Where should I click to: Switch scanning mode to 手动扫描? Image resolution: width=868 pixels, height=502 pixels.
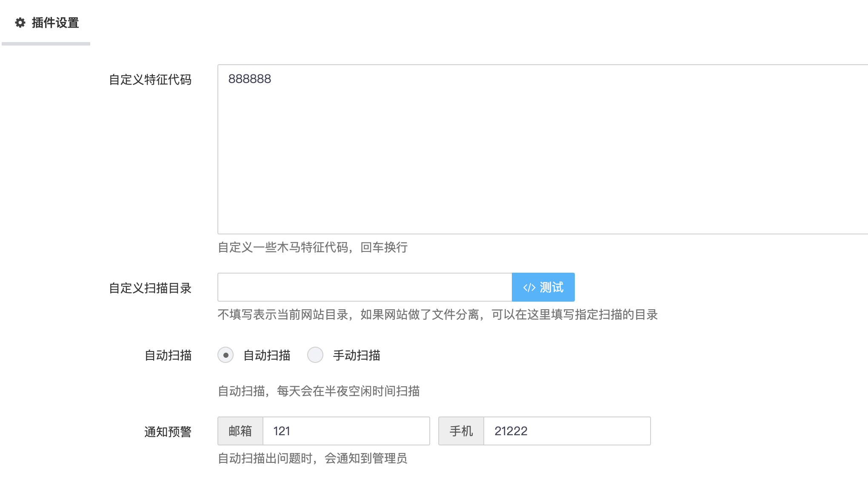[x=315, y=355]
